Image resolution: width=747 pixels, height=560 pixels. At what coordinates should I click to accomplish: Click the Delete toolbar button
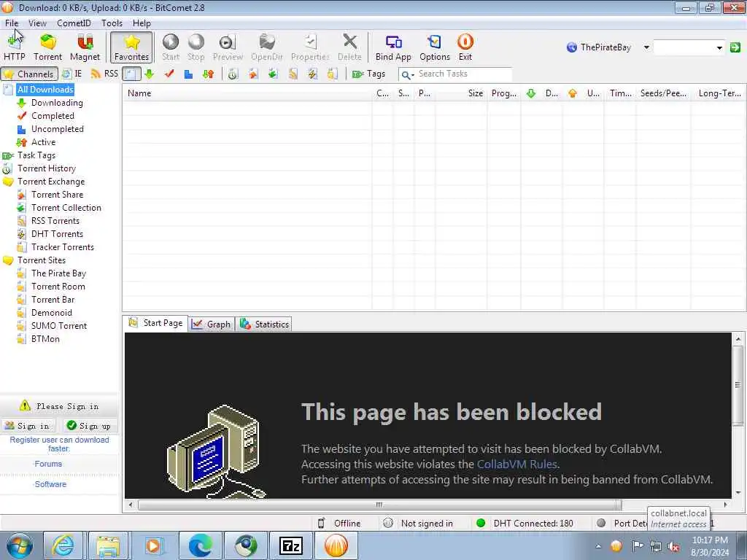click(x=349, y=47)
